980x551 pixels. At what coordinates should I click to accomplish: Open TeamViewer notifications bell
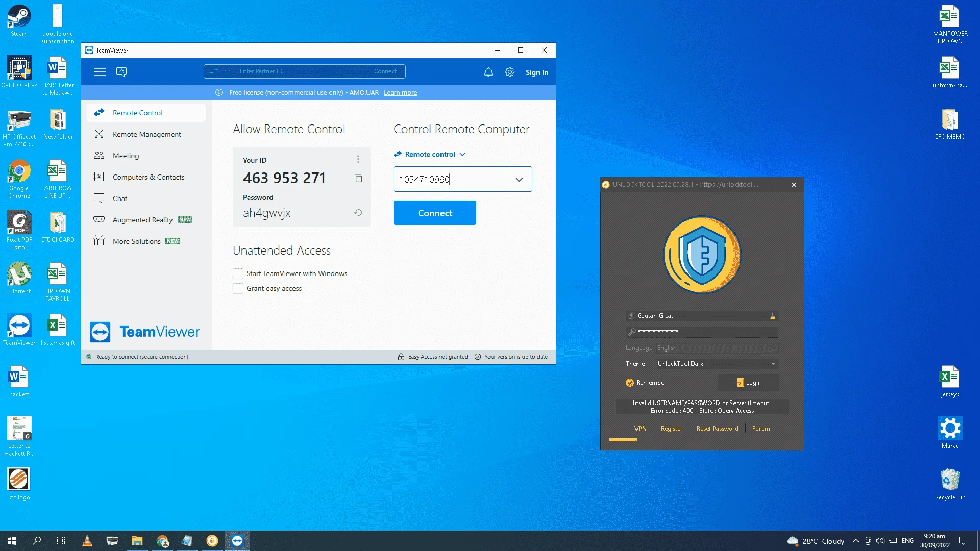(x=488, y=72)
